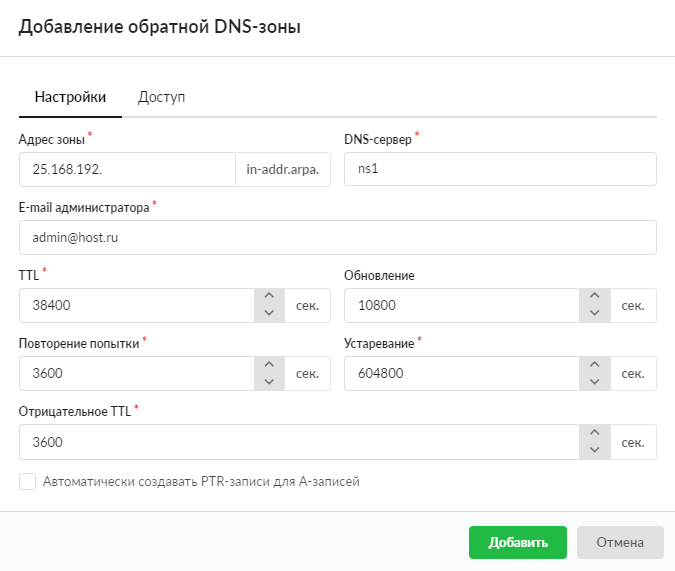675x571 pixels.
Task: Click down arrow on Обновление field
Action: 593,314
